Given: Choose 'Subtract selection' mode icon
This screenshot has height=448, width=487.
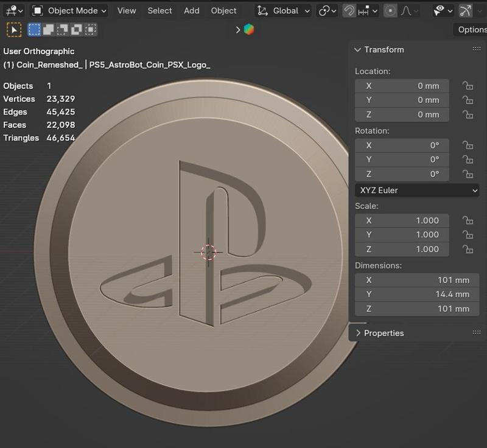Looking at the screenshot, I should coord(63,30).
